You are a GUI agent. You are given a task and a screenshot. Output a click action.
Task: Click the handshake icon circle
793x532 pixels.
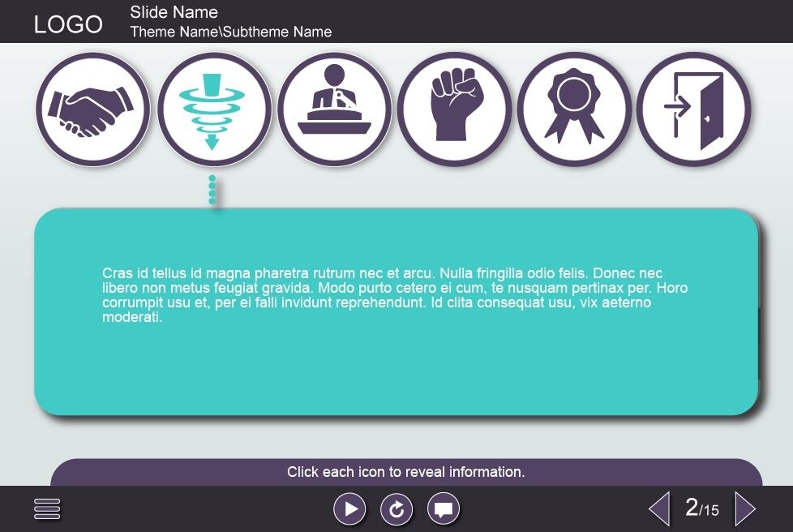tap(92, 109)
